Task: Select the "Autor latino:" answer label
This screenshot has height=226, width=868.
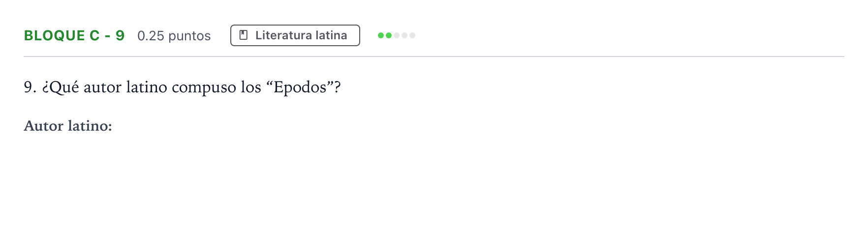Action: click(x=68, y=126)
